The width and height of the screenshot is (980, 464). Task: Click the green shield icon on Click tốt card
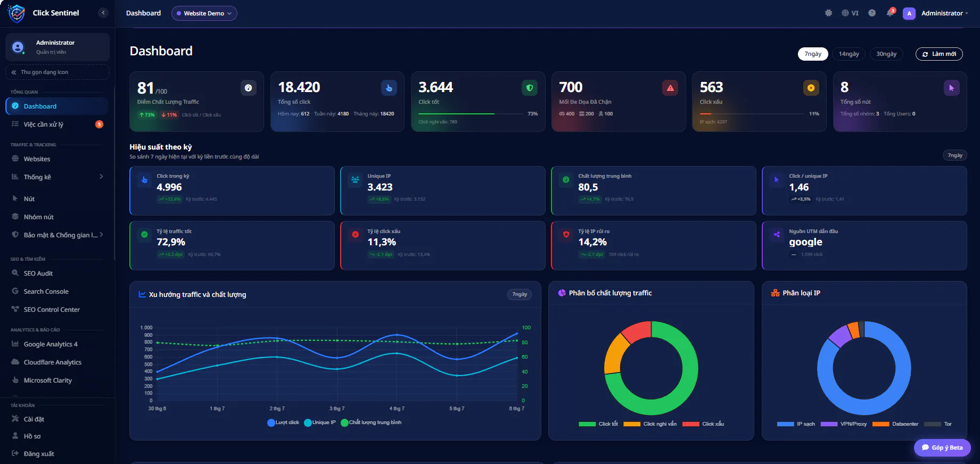click(x=530, y=88)
